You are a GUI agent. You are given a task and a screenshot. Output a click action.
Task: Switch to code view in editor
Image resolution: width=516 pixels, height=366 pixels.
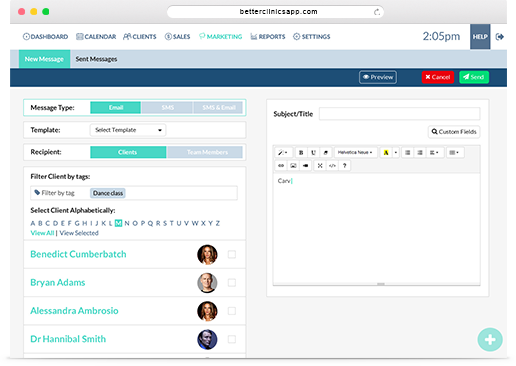tap(332, 165)
